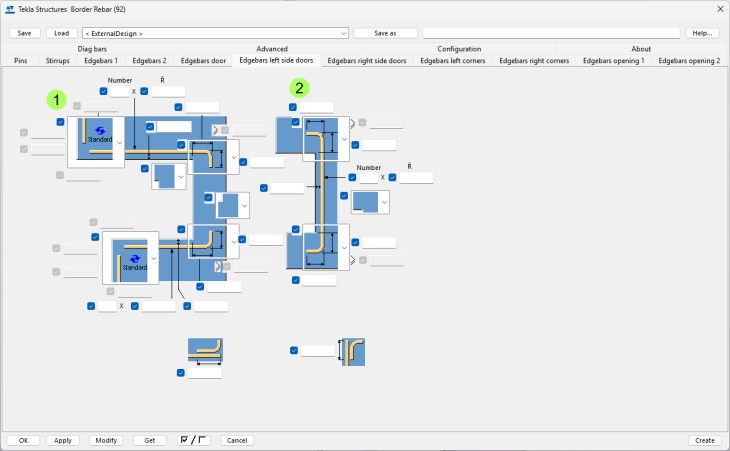Image resolution: width=730 pixels, height=451 pixels.
Task: Click the Modify button
Action: point(106,440)
